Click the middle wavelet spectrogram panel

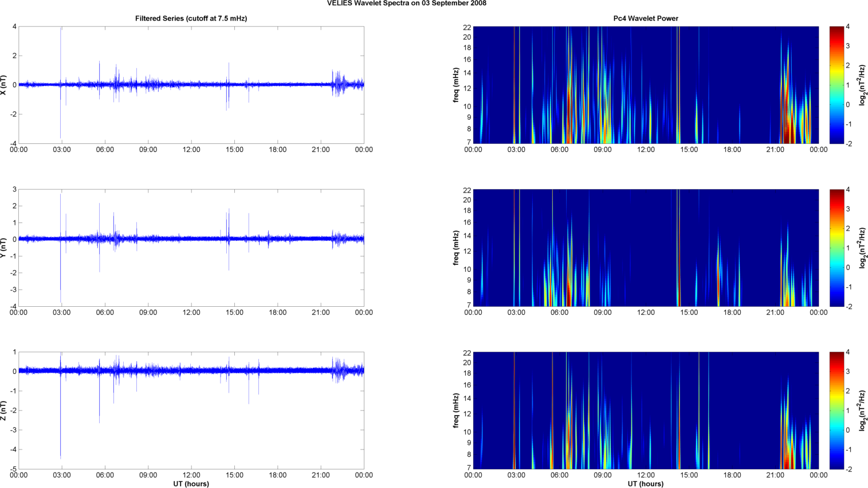pyautogui.click(x=645, y=248)
